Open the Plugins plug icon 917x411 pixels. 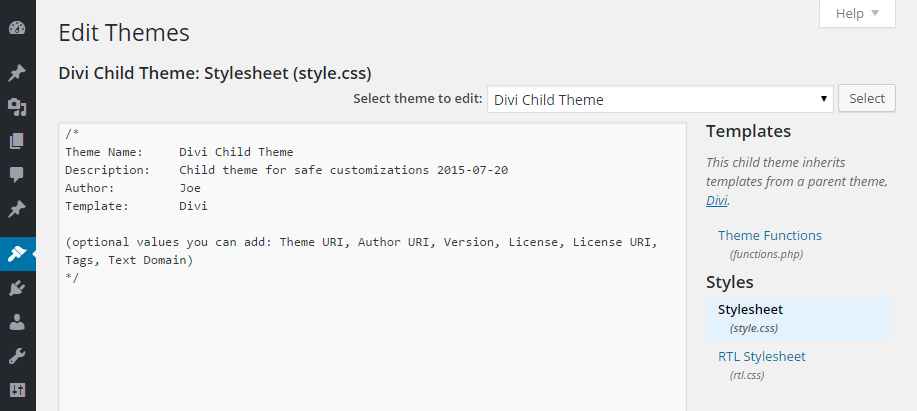18,288
